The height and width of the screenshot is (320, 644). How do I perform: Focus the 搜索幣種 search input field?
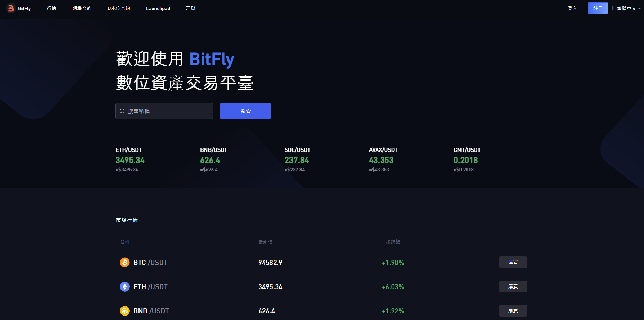pos(164,111)
